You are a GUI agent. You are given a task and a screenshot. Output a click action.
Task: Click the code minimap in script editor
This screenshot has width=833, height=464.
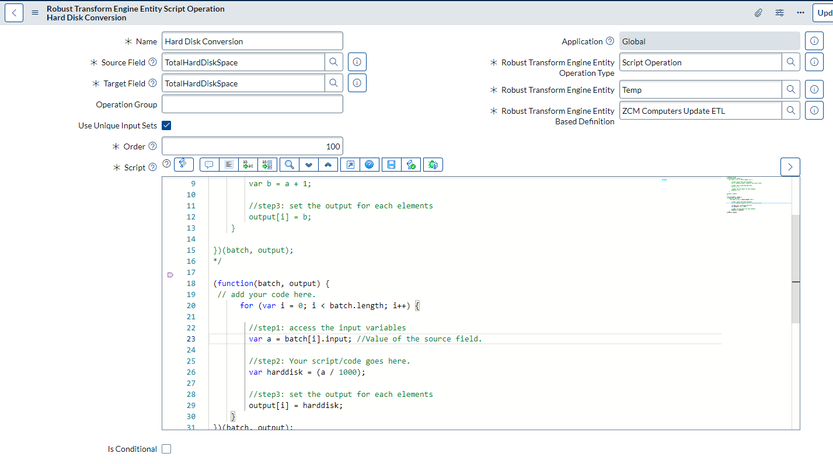pos(758,195)
